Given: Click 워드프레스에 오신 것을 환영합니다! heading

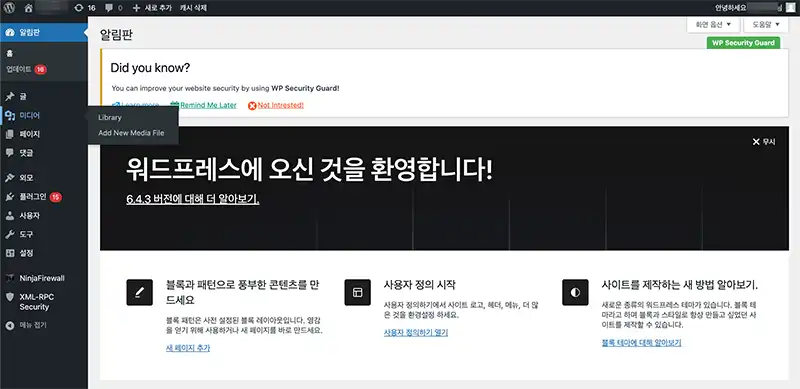Looking at the screenshot, I should [309, 170].
